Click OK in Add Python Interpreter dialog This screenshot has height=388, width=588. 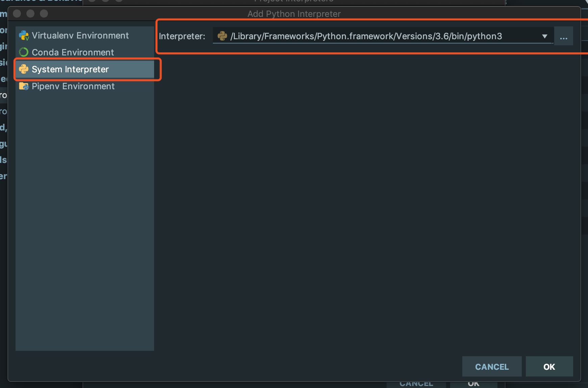click(x=549, y=367)
